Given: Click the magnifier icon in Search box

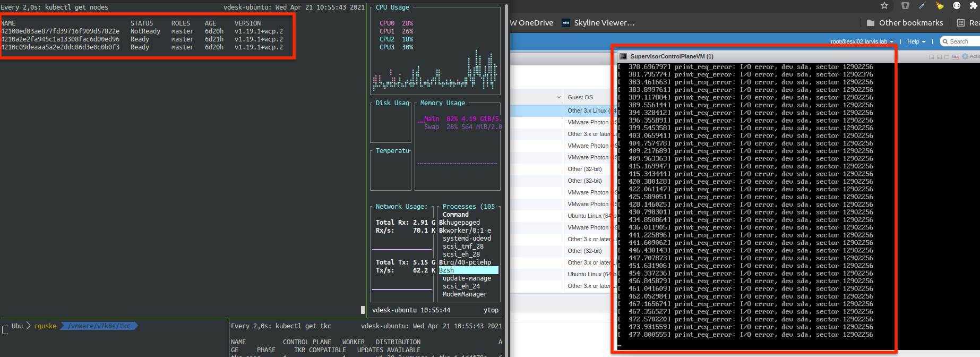Looking at the screenshot, I should tap(945, 41).
